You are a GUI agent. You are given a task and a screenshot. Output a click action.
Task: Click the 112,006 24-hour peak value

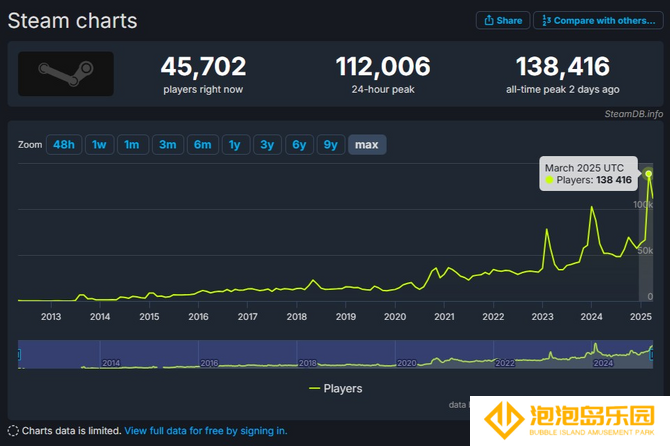(x=383, y=67)
